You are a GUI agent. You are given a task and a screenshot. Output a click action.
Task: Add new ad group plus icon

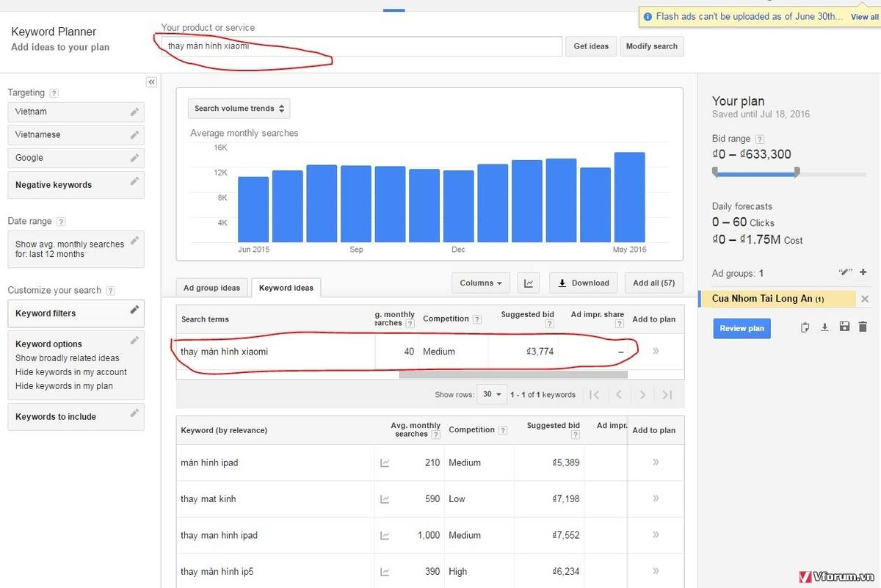[863, 273]
